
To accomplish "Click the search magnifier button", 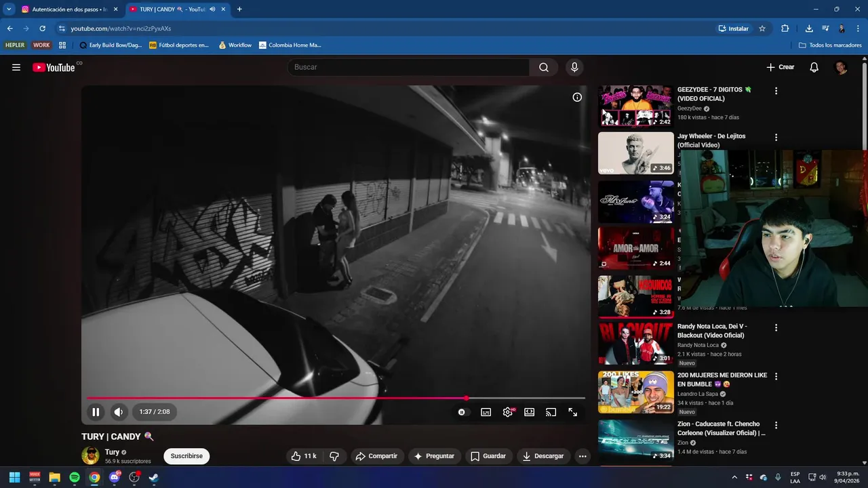I will coord(544,67).
